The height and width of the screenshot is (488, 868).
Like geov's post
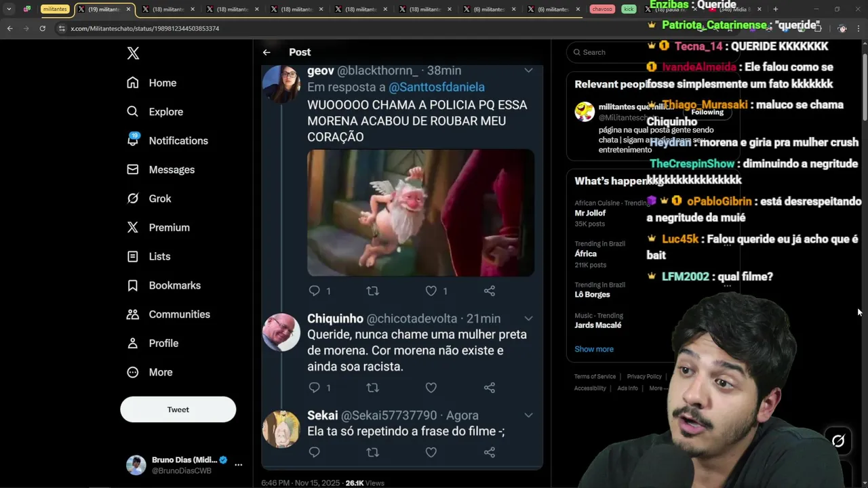pyautogui.click(x=431, y=291)
